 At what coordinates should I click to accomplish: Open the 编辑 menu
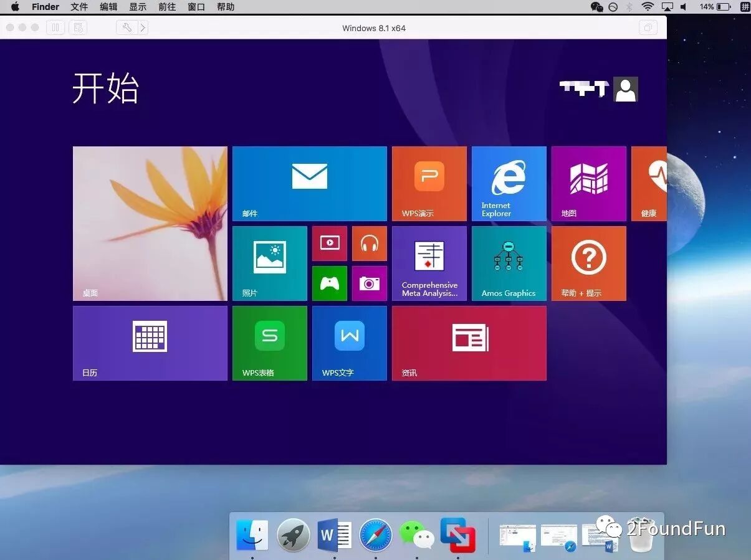[108, 7]
